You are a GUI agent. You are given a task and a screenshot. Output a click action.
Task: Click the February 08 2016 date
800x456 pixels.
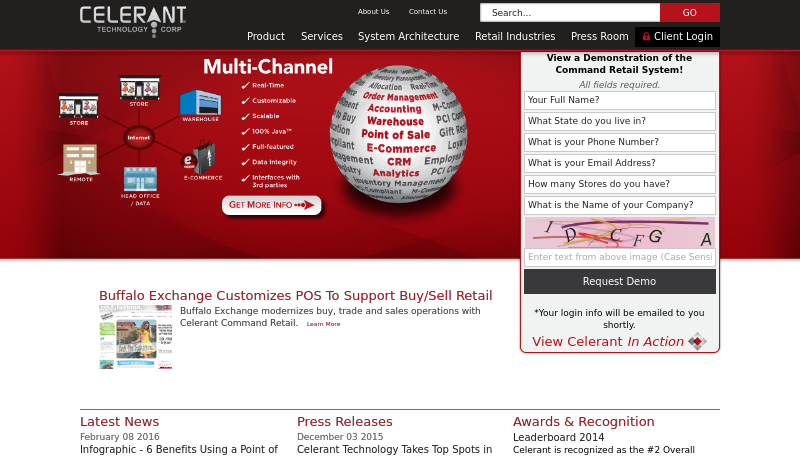click(119, 437)
